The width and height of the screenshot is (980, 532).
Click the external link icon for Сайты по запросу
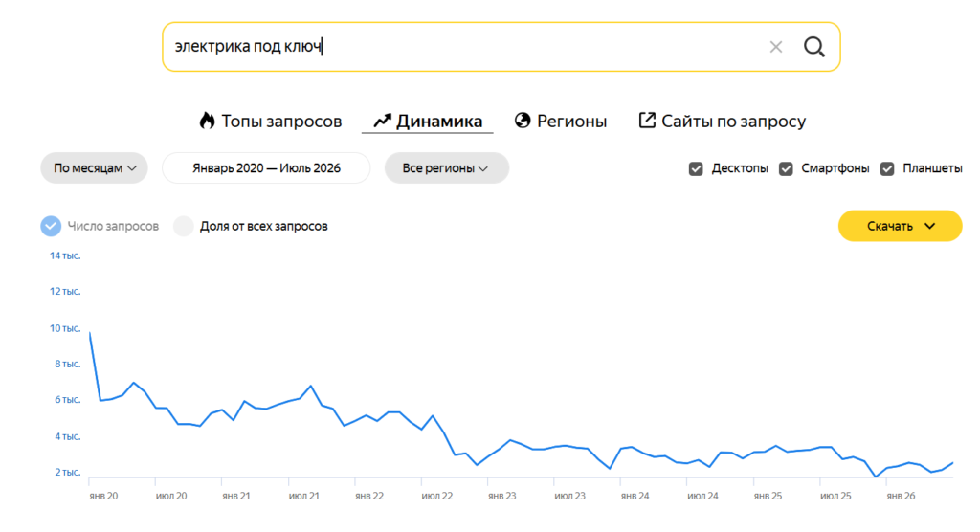point(647,120)
